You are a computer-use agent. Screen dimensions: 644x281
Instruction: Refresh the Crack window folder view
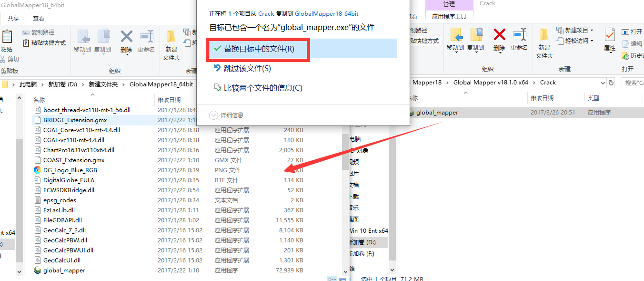coord(611,83)
